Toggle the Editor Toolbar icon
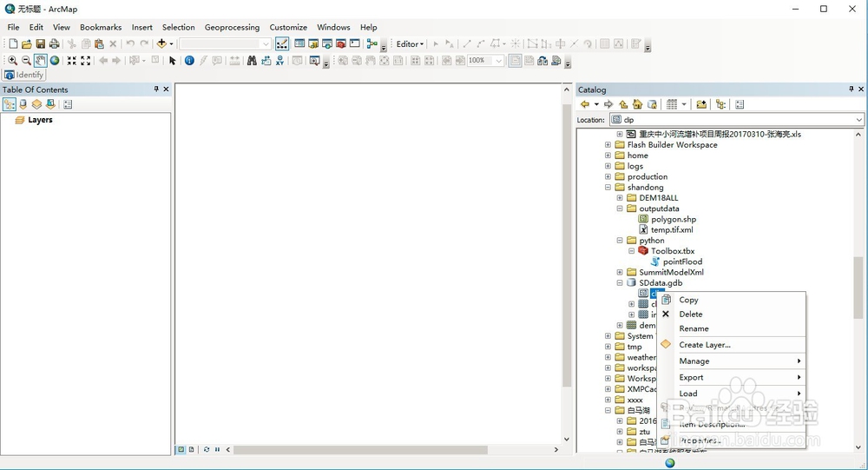 click(x=282, y=43)
